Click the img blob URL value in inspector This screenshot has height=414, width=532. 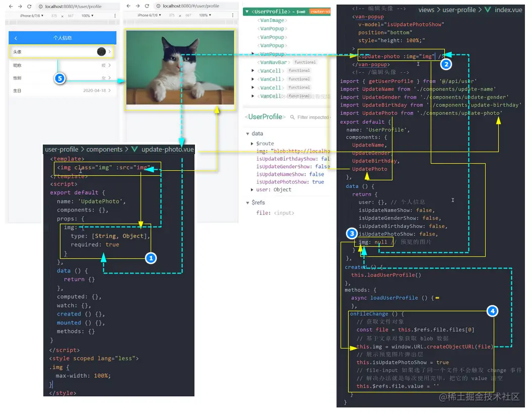tap(301, 151)
